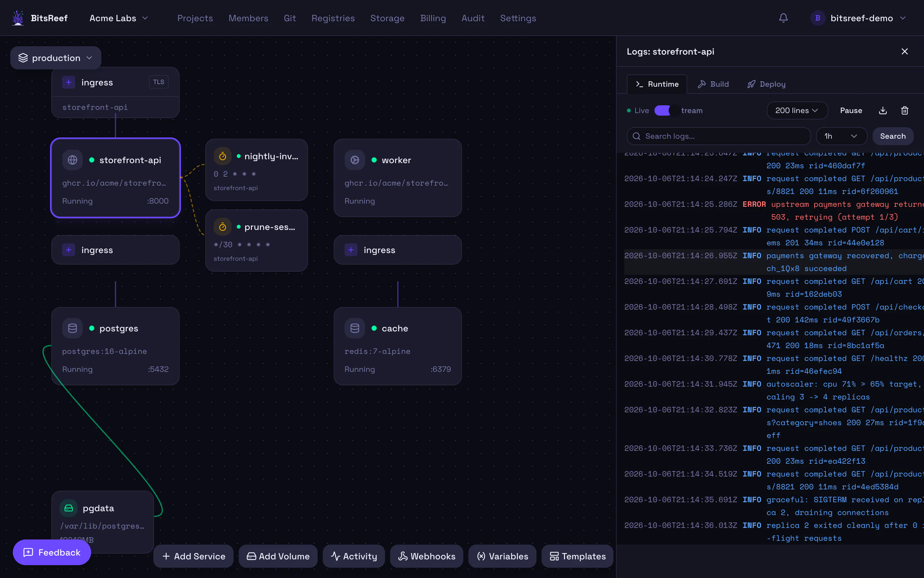
Task: Toggle the Live stream switch
Action: (x=666, y=110)
